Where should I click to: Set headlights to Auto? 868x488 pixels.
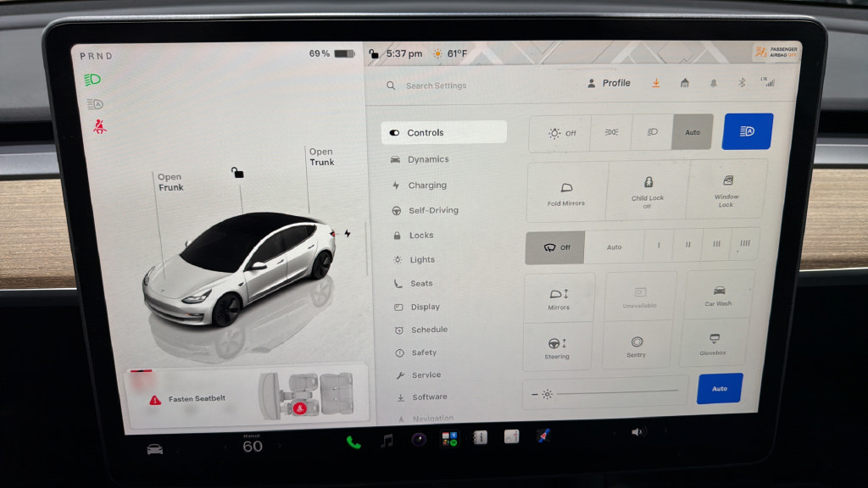[693, 131]
